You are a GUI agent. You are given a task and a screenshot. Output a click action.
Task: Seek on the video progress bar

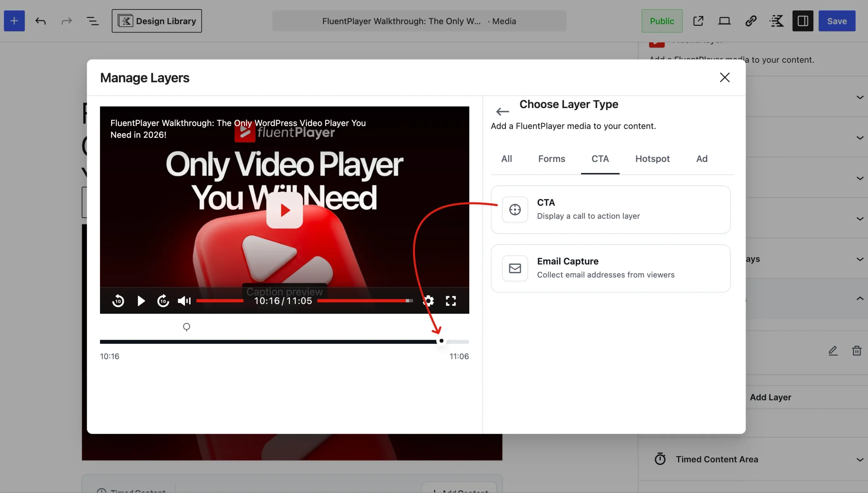click(x=365, y=301)
